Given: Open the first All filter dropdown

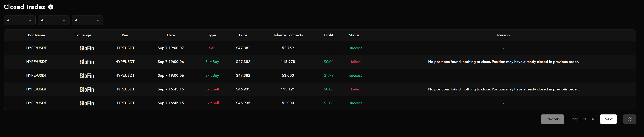Looking at the screenshot, I should point(19,20).
